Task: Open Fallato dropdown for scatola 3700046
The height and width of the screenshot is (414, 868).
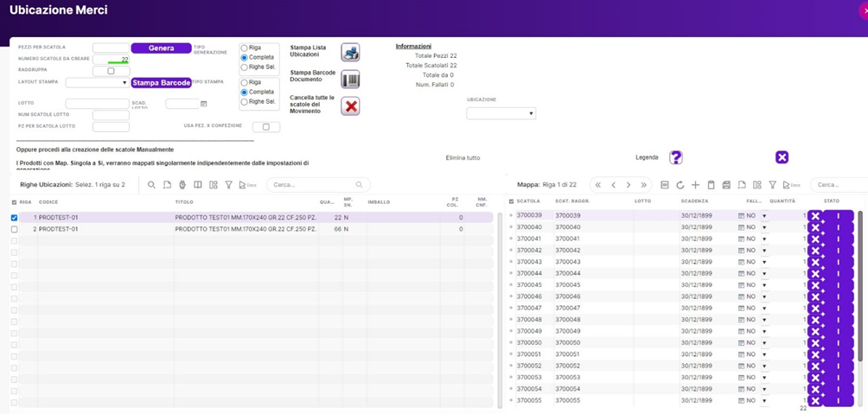Action: coord(764,296)
